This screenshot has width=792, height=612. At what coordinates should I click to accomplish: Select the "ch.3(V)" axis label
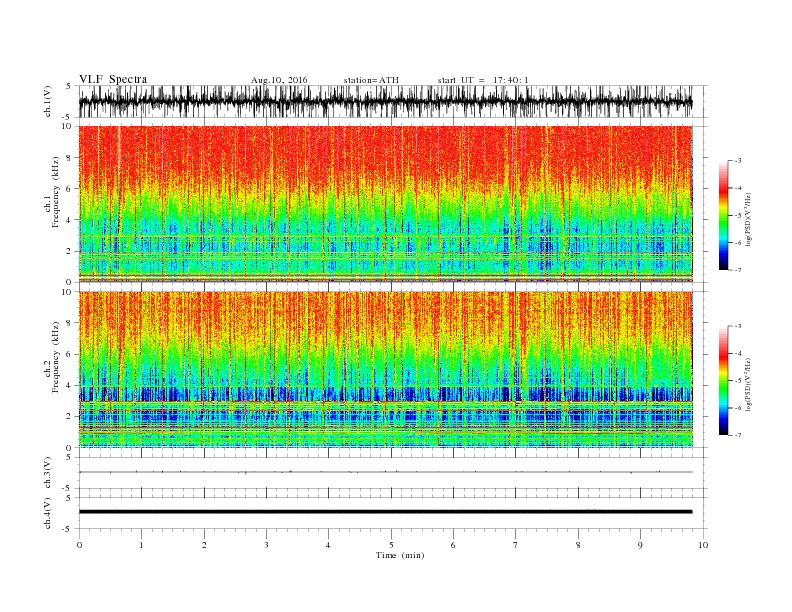(x=48, y=473)
